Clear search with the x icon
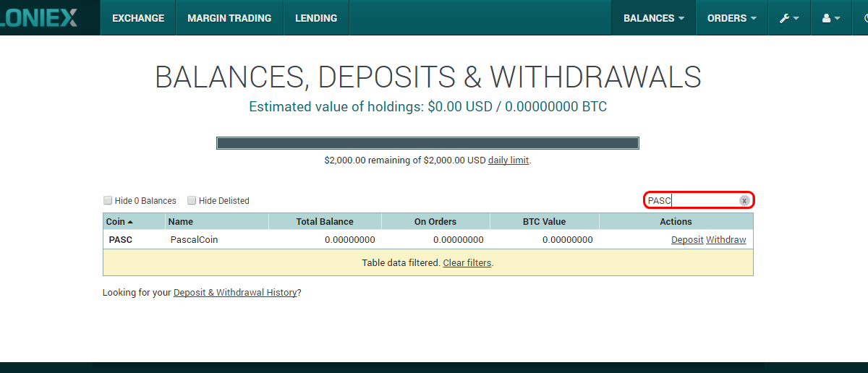868x373 pixels. [x=744, y=200]
